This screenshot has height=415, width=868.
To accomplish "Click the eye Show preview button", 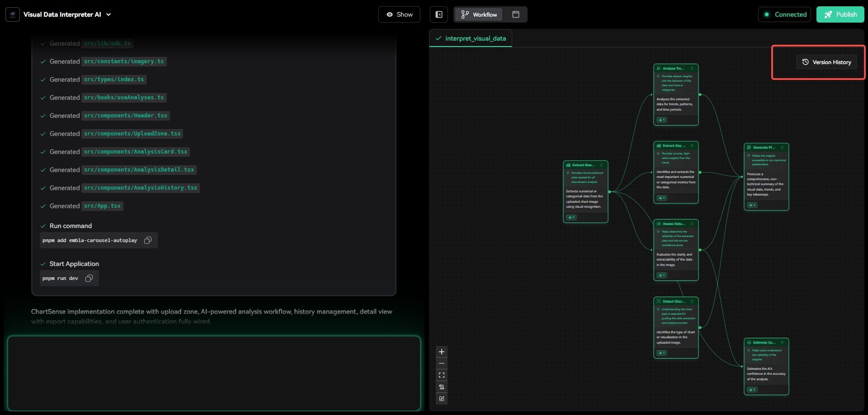I will click(x=399, y=14).
